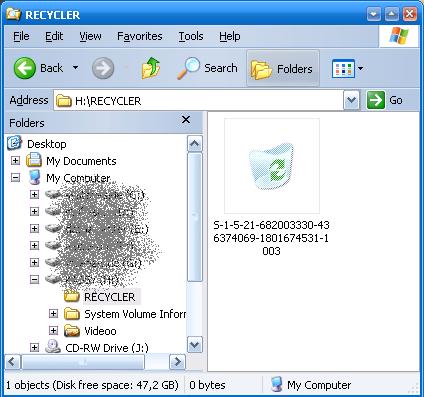Open the Favorites menu
Viewport: 424px width, 397px height.
(x=140, y=36)
